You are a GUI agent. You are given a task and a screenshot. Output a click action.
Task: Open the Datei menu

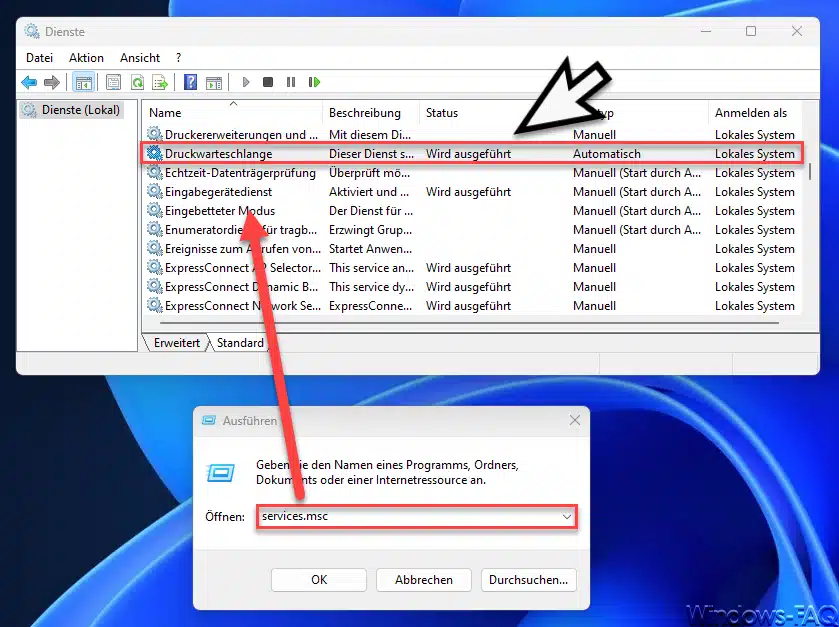tap(40, 58)
